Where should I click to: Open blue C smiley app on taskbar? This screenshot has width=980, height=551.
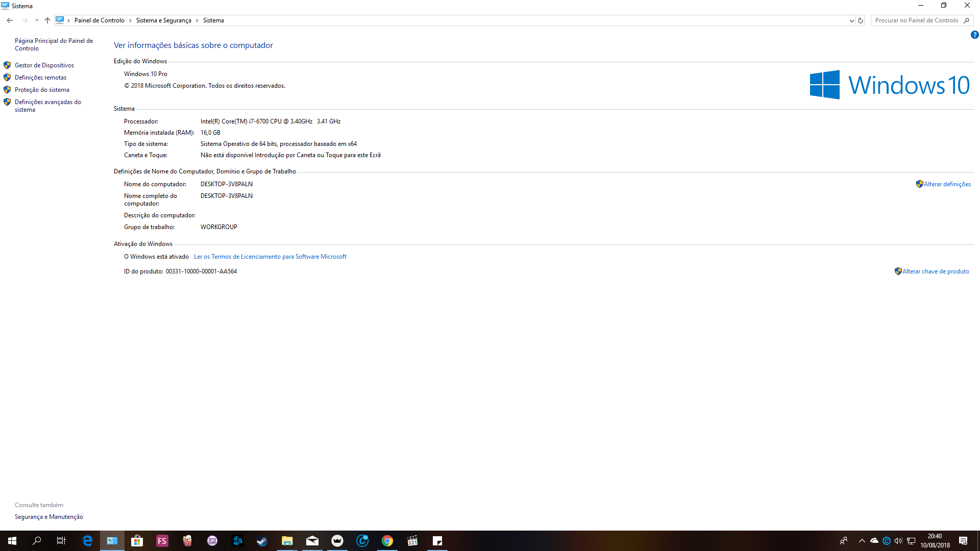coord(362,541)
